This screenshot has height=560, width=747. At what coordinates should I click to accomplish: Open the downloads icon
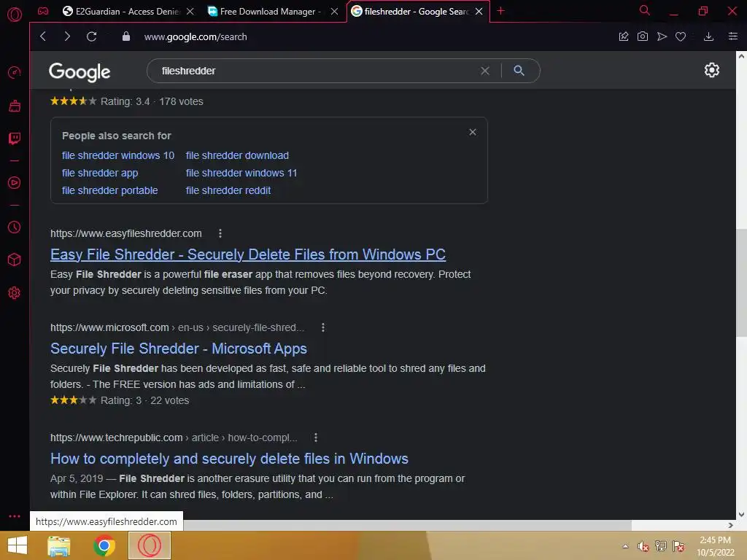click(x=709, y=36)
